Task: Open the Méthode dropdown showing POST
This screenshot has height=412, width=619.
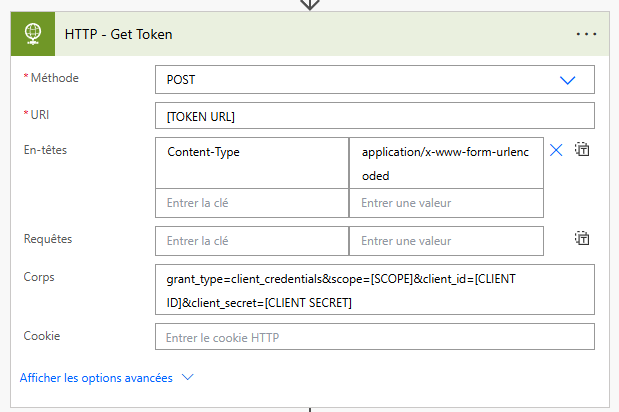Action: tap(360, 79)
